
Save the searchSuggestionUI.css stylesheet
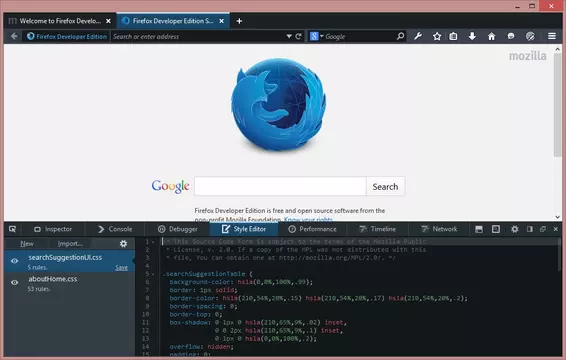click(121, 268)
